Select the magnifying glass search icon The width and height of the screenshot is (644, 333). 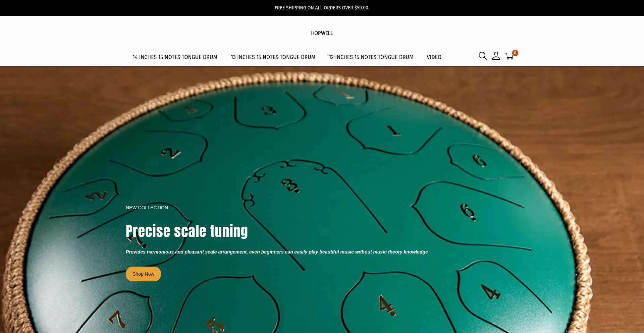482,56
